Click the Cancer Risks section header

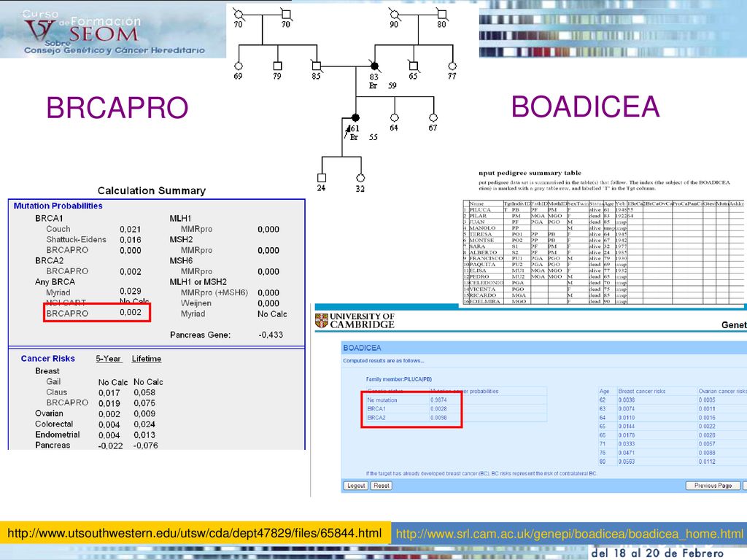[x=47, y=359]
